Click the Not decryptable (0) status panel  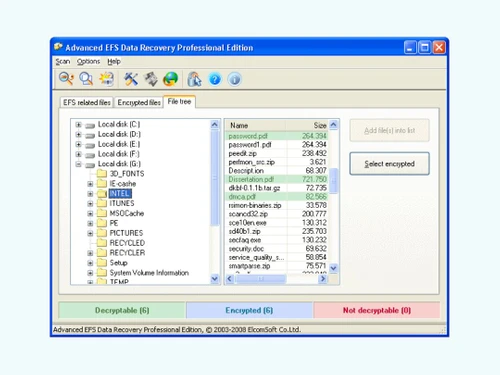[377, 310]
